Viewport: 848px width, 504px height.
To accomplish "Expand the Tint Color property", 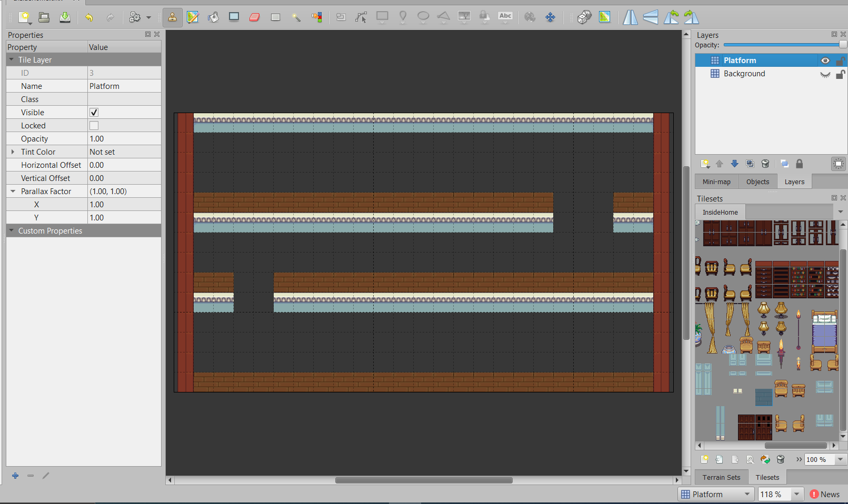I will click(13, 152).
